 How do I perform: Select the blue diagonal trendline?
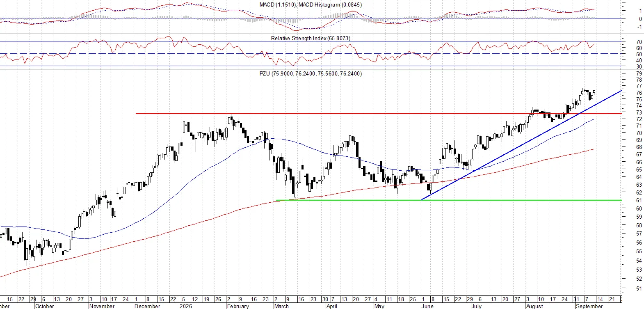pos(522,145)
